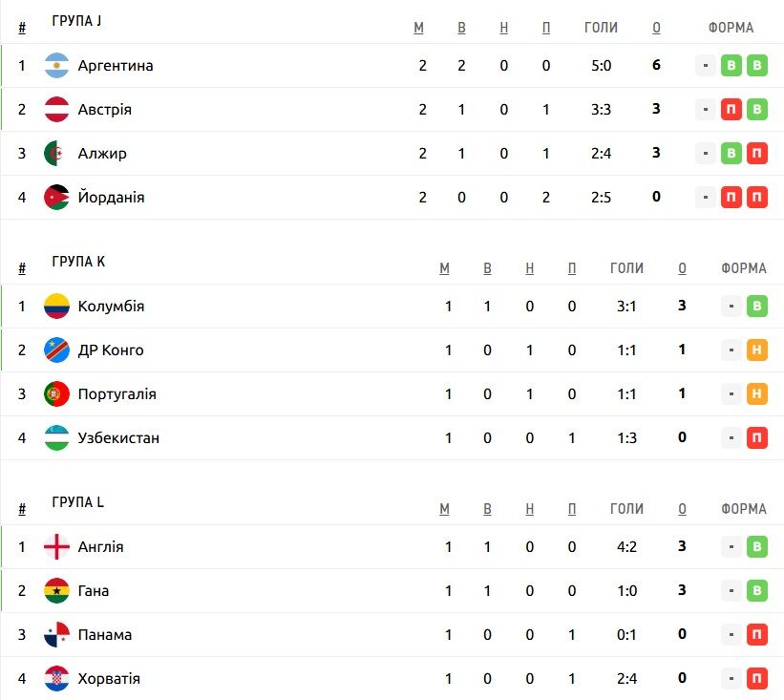Click the DR Congo flag icon
Image resolution: width=784 pixels, height=700 pixels.
tap(56, 350)
